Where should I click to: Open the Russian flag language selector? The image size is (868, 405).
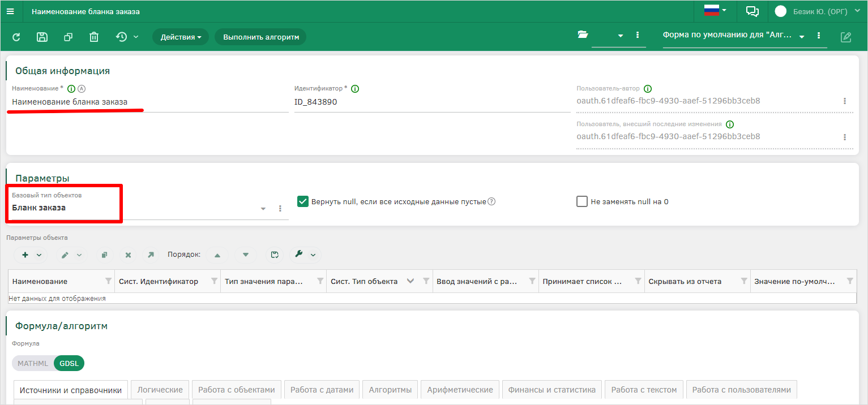[x=715, y=11]
